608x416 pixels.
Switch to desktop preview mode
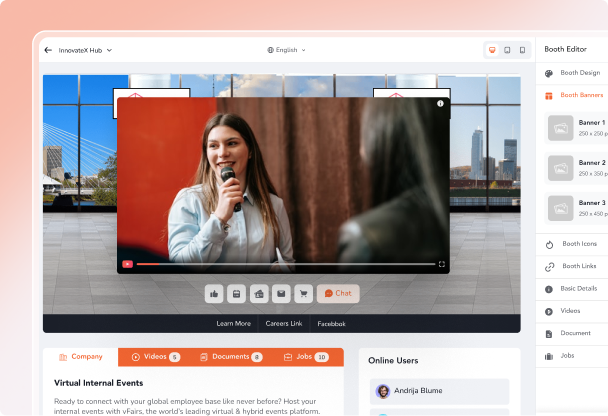[492, 50]
